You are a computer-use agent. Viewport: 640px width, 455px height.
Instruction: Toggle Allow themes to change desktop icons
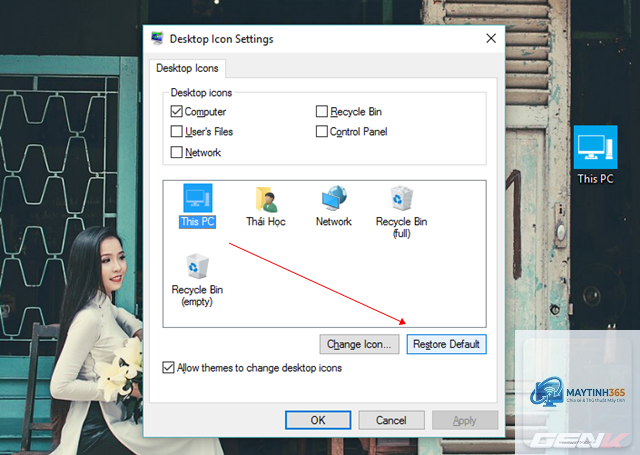point(168,368)
